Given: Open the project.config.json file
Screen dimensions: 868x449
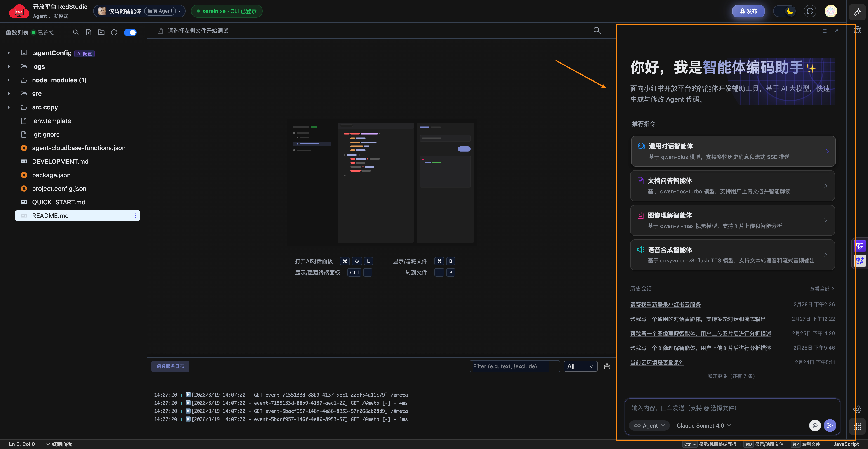Looking at the screenshot, I should [x=59, y=189].
